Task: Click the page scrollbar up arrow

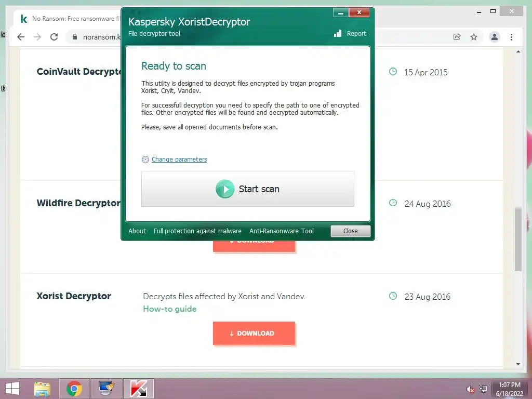Action: coord(518,51)
